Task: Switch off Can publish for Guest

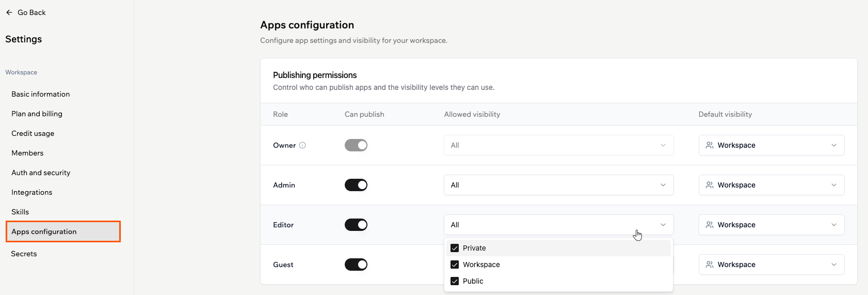Action: click(x=356, y=265)
